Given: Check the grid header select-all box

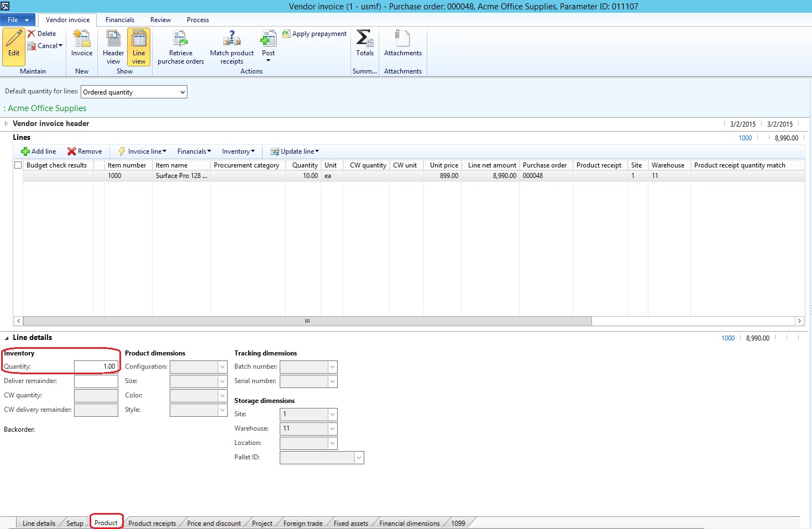Looking at the screenshot, I should tap(18, 165).
